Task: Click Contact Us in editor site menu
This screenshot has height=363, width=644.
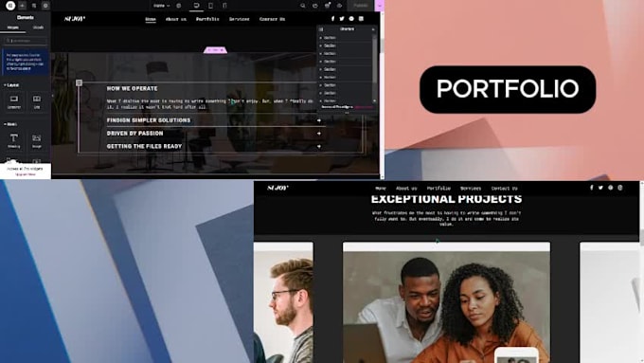Action: tap(273, 19)
